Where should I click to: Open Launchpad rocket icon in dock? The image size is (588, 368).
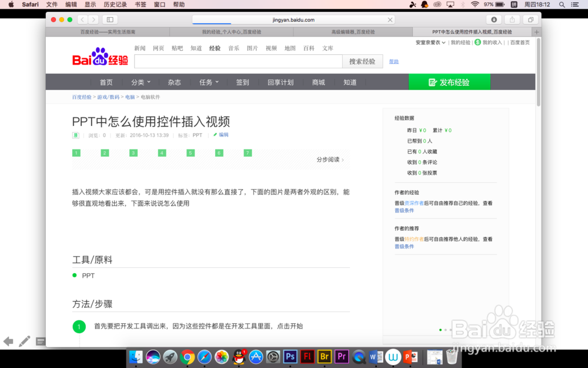tap(171, 357)
